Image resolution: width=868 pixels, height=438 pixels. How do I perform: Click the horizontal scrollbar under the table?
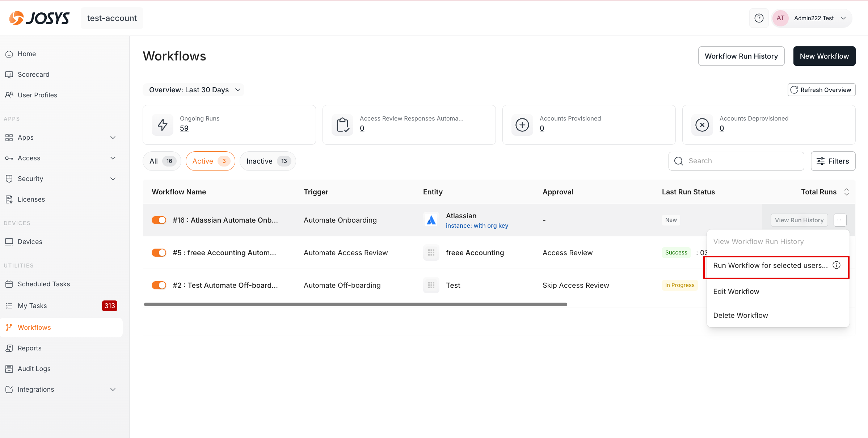click(x=355, y=304)
